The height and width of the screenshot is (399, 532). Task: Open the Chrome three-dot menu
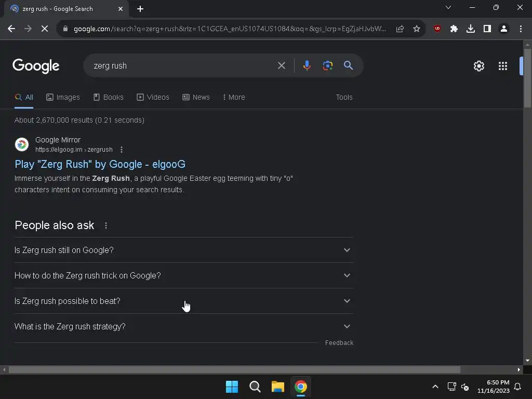click(x=521, y=29)
